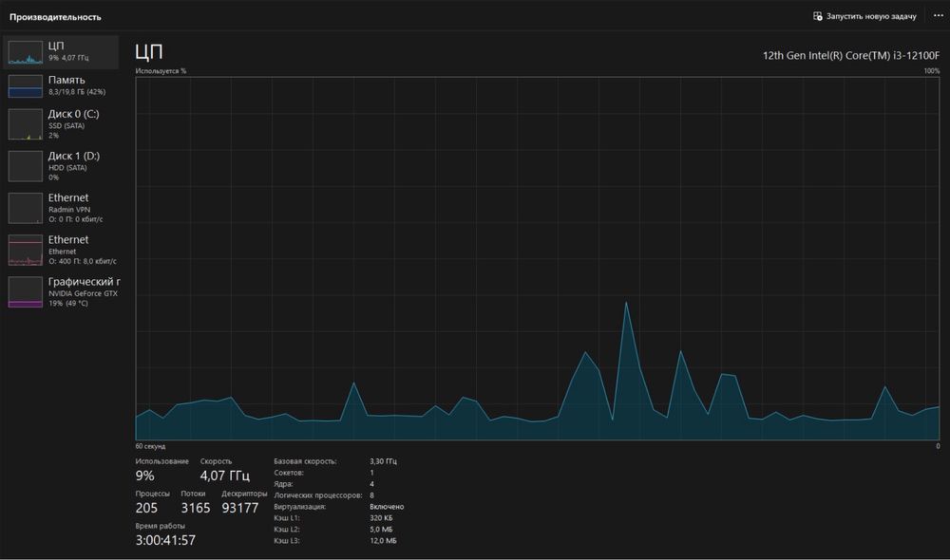Open the ЦП performance item
This screenshot has height=560, width=950.
(x=61, y=51)
